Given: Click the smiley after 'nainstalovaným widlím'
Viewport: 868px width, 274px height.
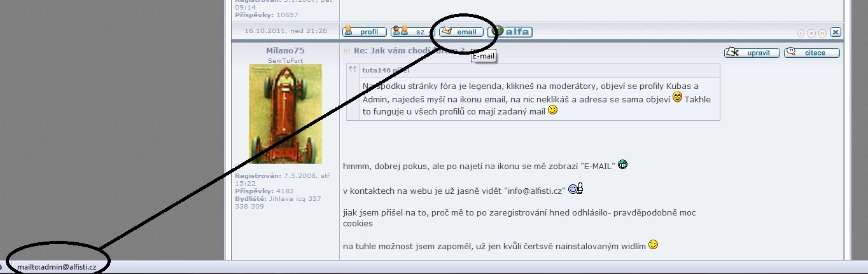Looking at the screenshot, I should click(x=653, y=244).
